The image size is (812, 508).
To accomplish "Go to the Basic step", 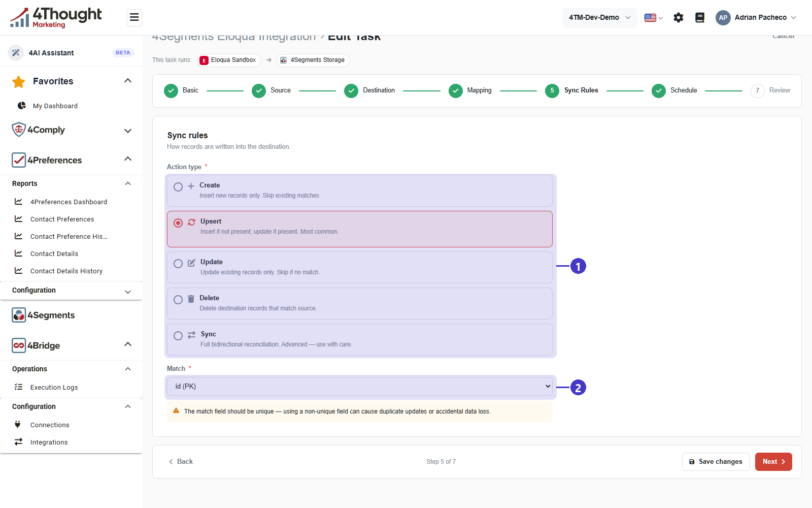I will 181,90.
